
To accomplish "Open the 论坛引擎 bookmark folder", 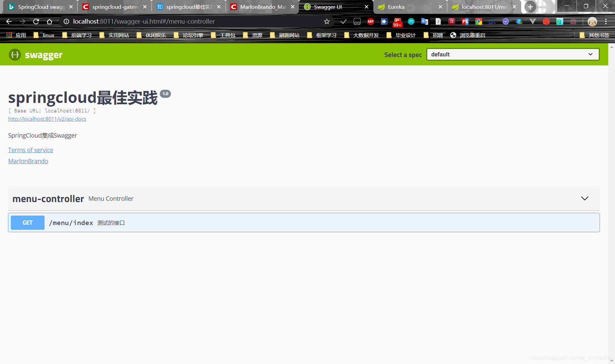I will [x=188, y=35].
